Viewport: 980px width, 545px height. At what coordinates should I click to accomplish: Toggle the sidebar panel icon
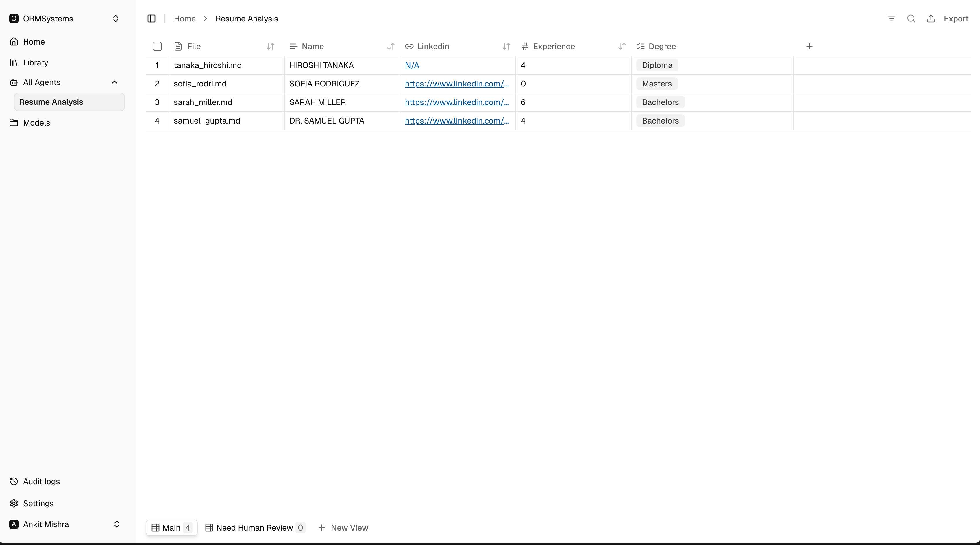tap(151, 19)
